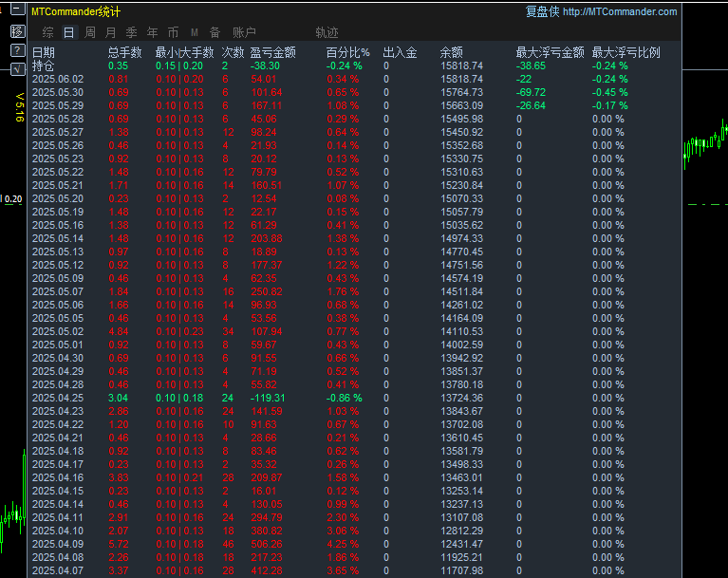This screenshot has height=578, width=728.
Task: Click profit value 380.82
Action: click(x=267, y=531)
